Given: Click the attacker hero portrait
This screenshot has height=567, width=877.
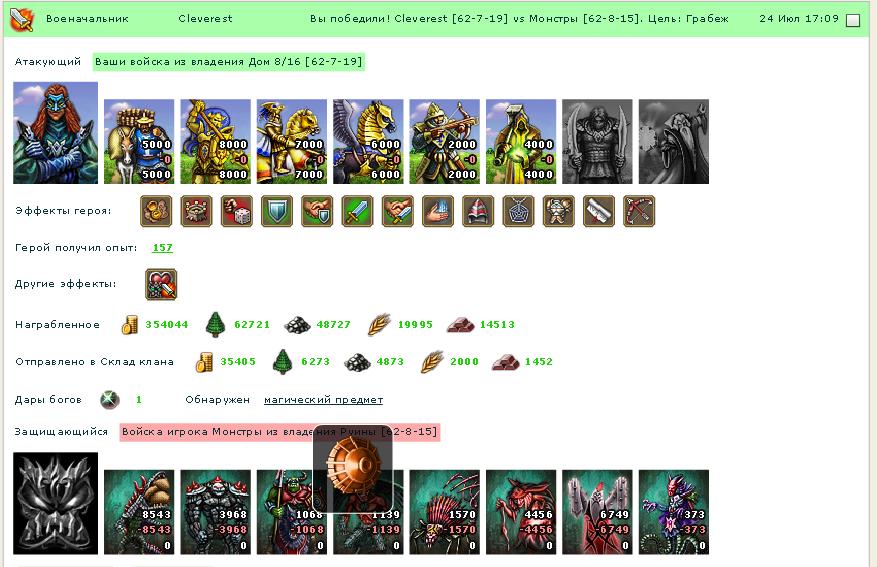Looking at the screenshot, I should point(55,133).
